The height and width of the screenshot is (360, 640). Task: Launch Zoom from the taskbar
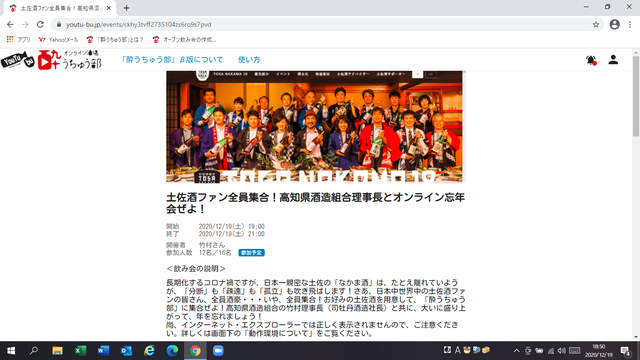coord(218,351)
